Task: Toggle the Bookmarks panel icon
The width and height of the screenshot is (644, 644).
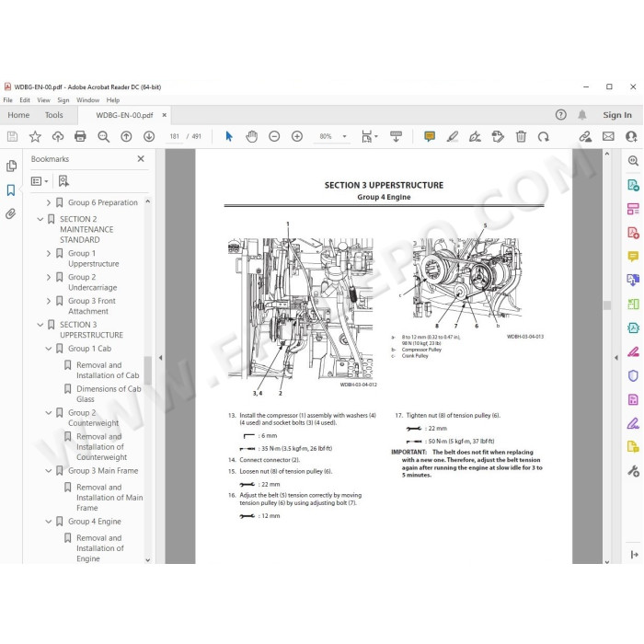Action: click(x=11, y=190)
